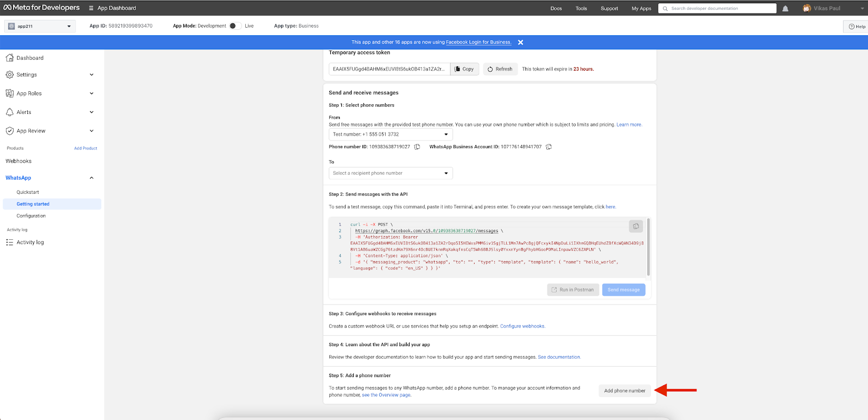Dismiss the Facebook Login banner

[520, 42]
